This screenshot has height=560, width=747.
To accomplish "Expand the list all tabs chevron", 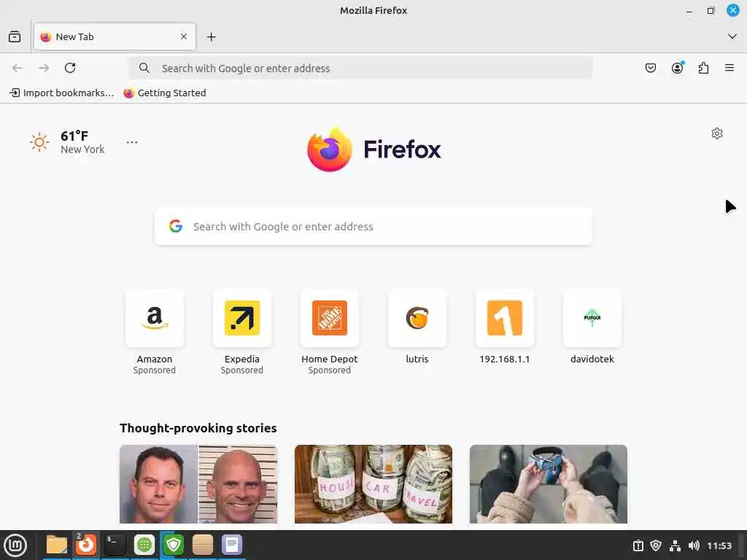I will [x=732, y=36].
